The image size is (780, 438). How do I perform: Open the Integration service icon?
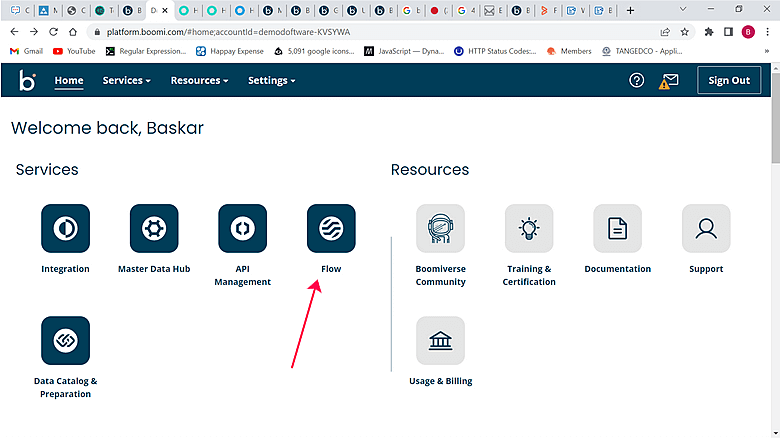(65, 228)
